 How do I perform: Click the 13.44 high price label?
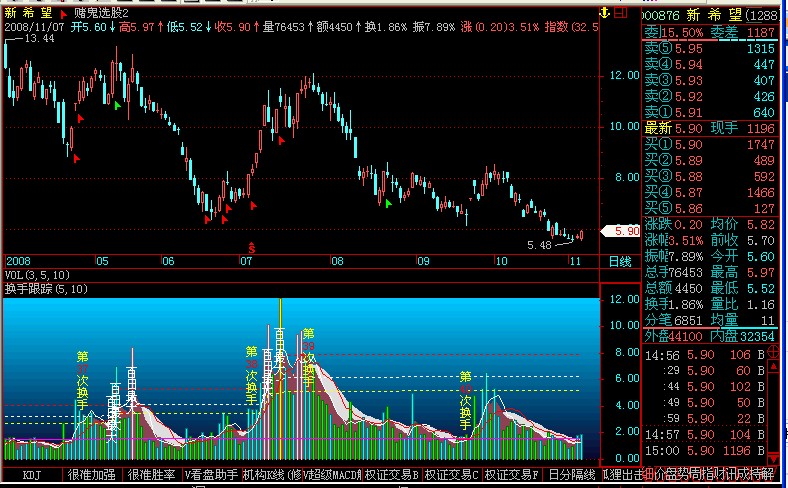(39, 39)
